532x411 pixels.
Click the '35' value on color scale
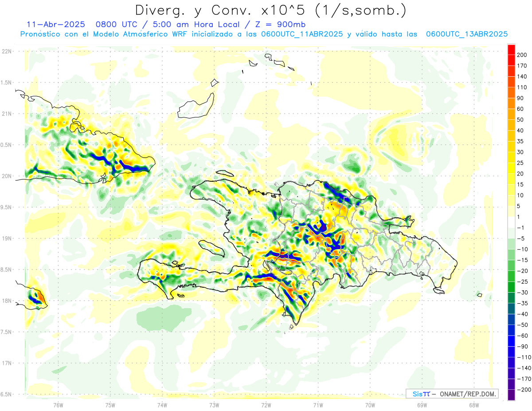[x=520, y=141]
